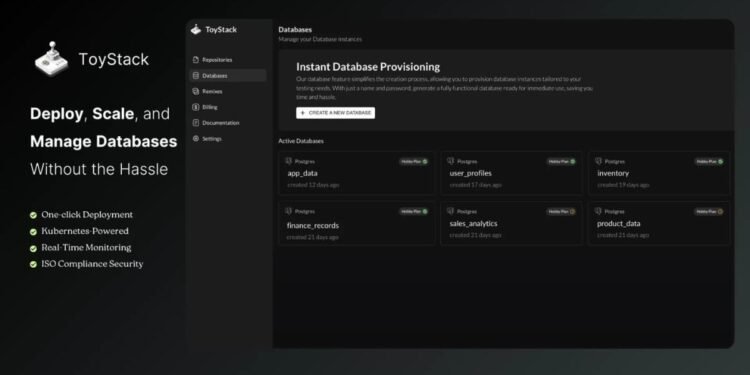Screen dimensions: 750x375
Task: Click the Postgres icon on product_data card
Action: 598,211
